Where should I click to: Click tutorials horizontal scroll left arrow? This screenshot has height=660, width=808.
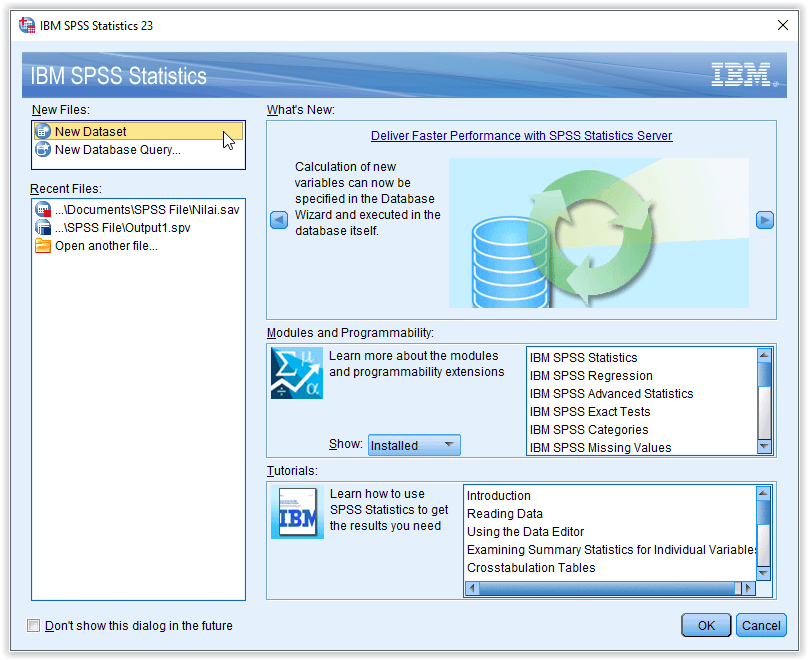(x=472, y=588)
